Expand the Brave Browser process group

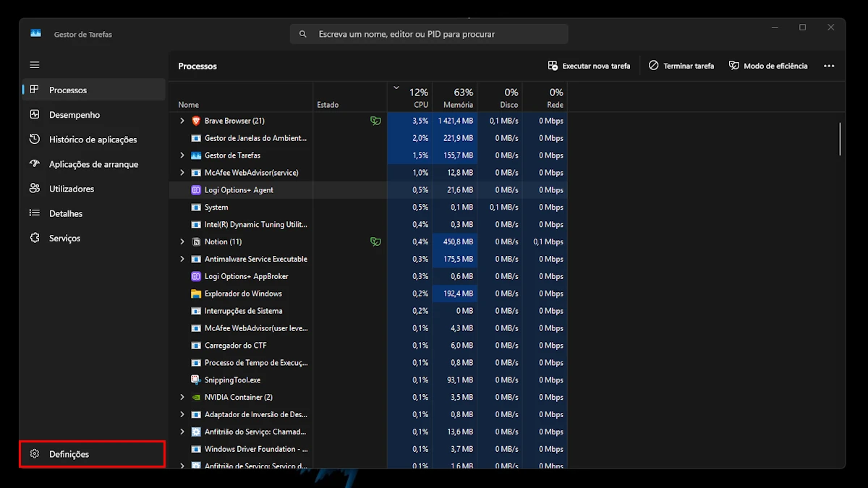point(182,121)
